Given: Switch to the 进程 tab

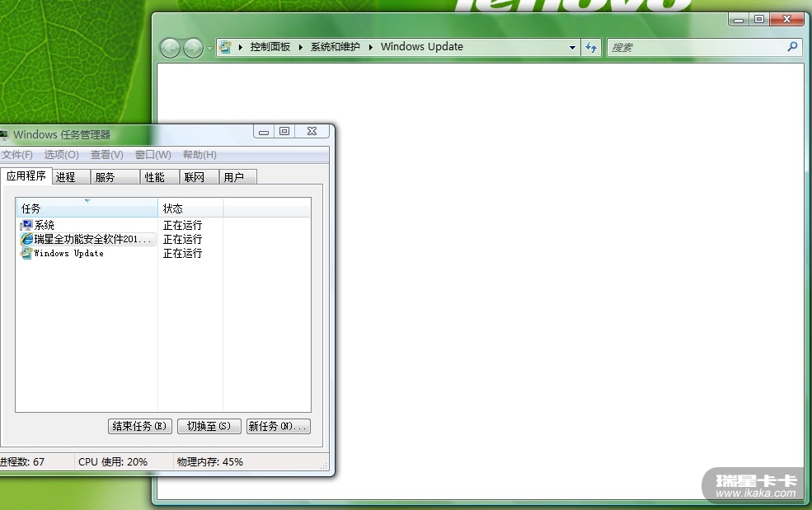Looking at the screenshot, I should point(70,177).
